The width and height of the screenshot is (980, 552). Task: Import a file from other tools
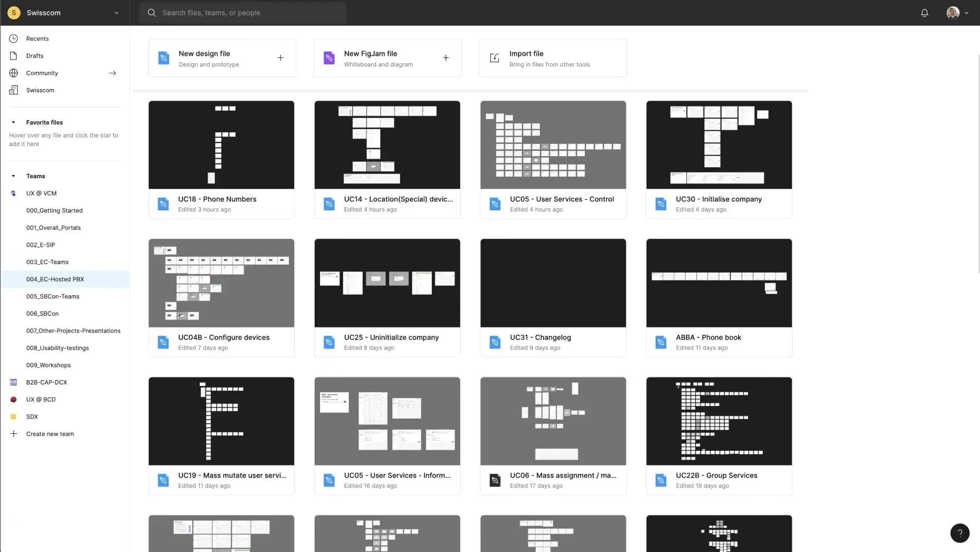[x=552, y=58]
